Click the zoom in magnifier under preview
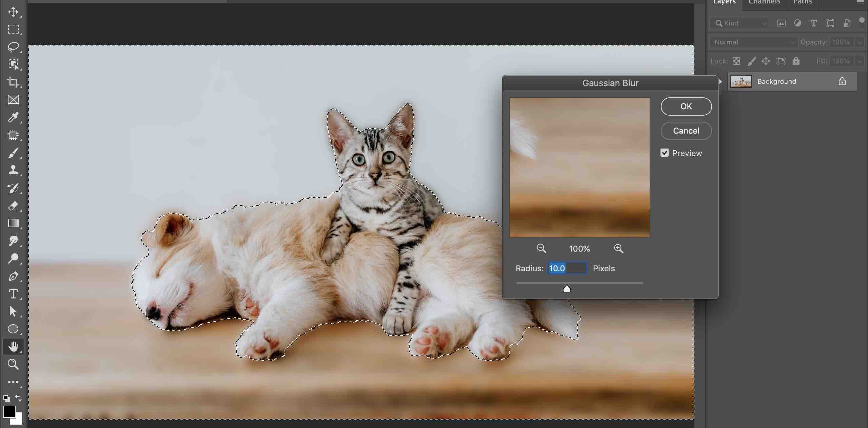Image resolution: width=868 pixels, height=428 pixels. tap(618, 249)
